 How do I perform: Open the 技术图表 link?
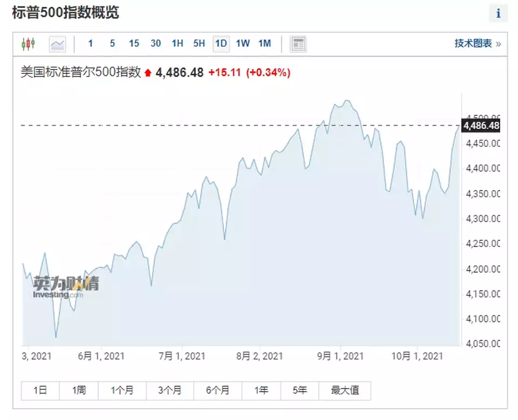coord(478,43)
